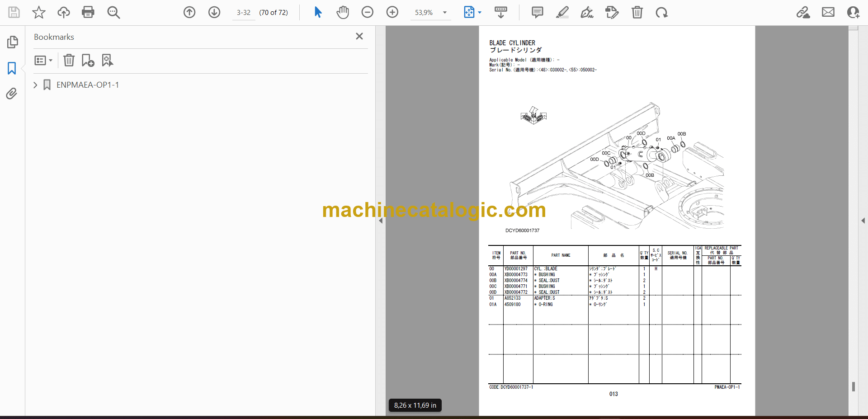This screenshot has width=868, height=419.
Task: Open the Attachments panel in the sidebar
Action: click(x=11, y=94)
